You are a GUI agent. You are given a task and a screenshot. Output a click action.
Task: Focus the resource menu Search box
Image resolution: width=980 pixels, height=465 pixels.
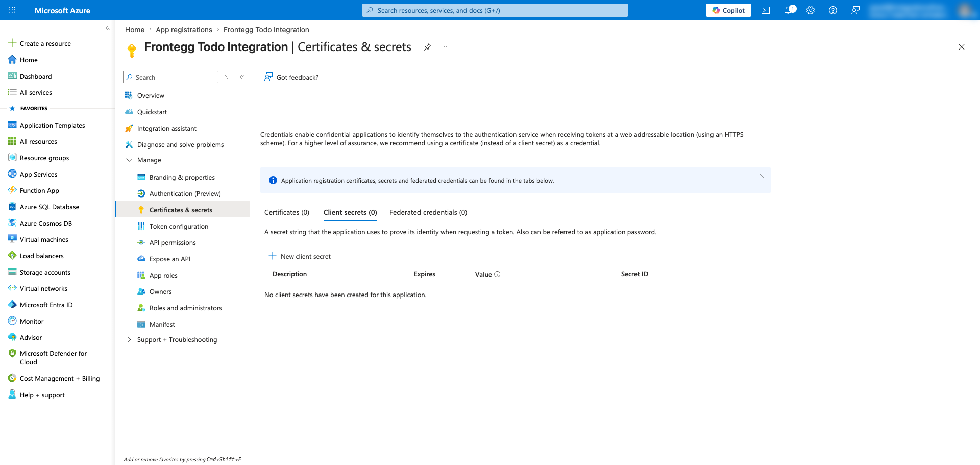(170, 77)
